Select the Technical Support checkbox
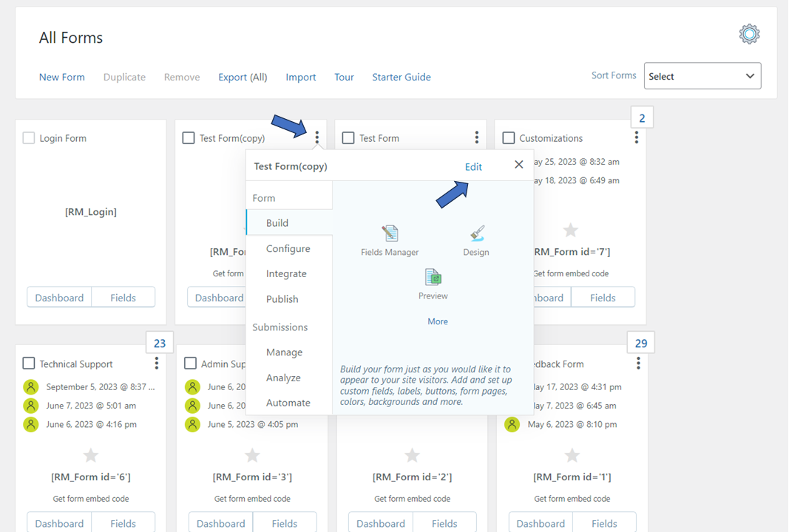789x532 pixels. click(29, 364)
